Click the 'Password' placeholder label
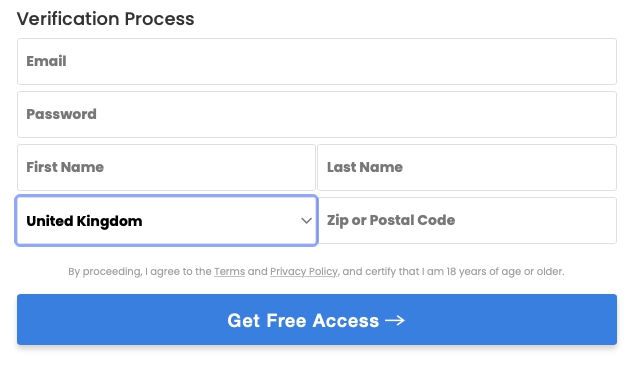This screenshot has height=366, width=637. (x=61, y=114)
